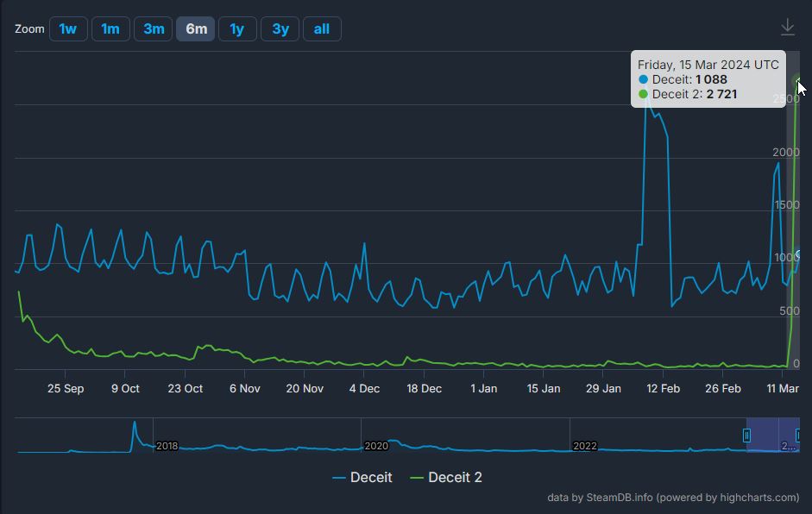Set zoom range to 1w
The height and width of the screenshot is (514, 812).
(x=68, y=28)
